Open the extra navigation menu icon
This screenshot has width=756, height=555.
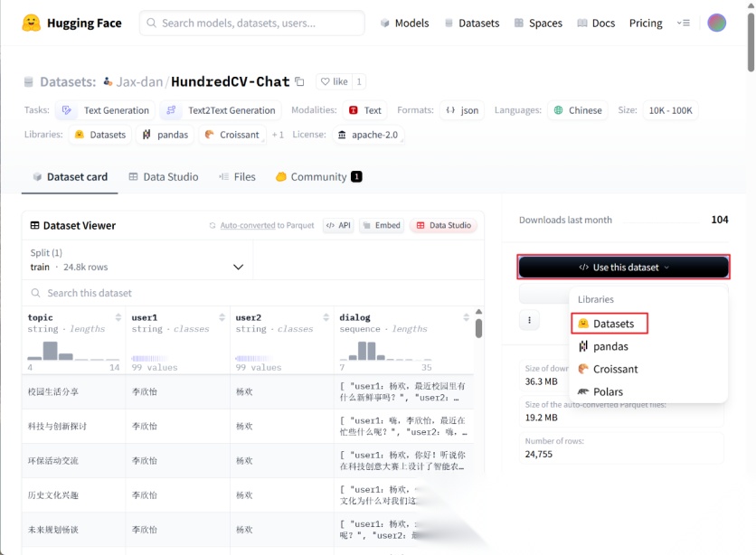point(683,23)
